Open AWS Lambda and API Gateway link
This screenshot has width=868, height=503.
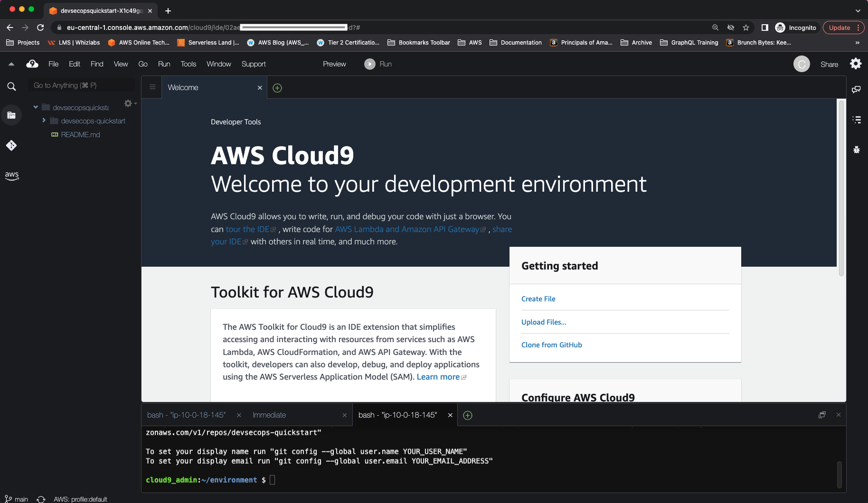click(x=410, y=229)
